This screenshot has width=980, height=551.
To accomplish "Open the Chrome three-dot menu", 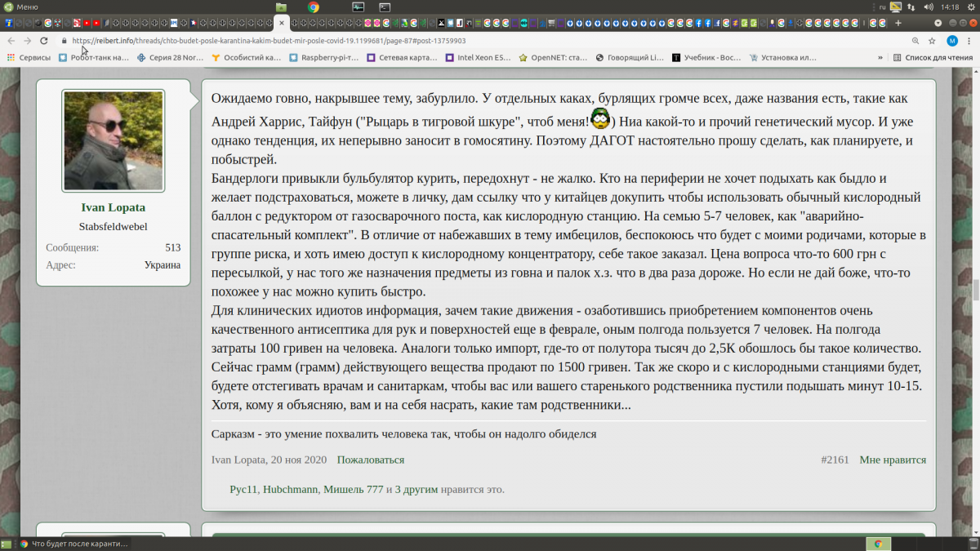I will pyautogui.click(x=969, y=41).
